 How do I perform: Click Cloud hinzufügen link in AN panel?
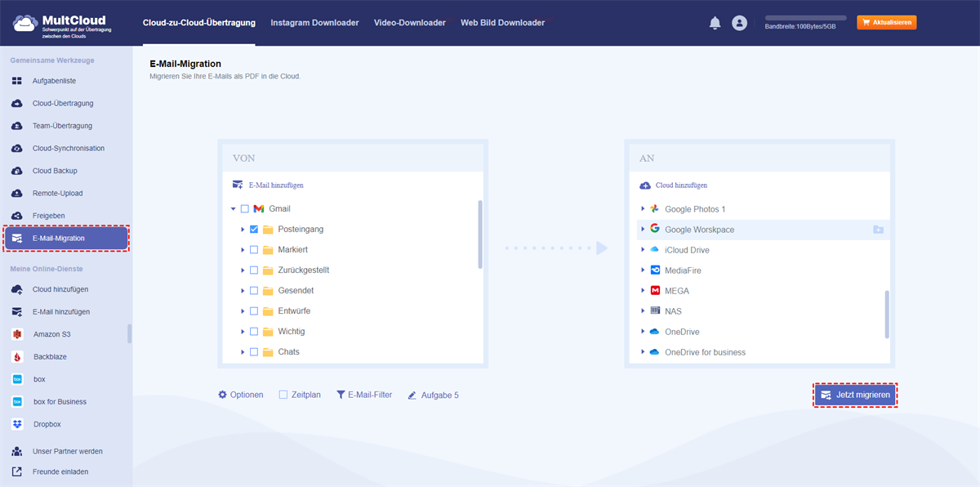click(673, 185)
